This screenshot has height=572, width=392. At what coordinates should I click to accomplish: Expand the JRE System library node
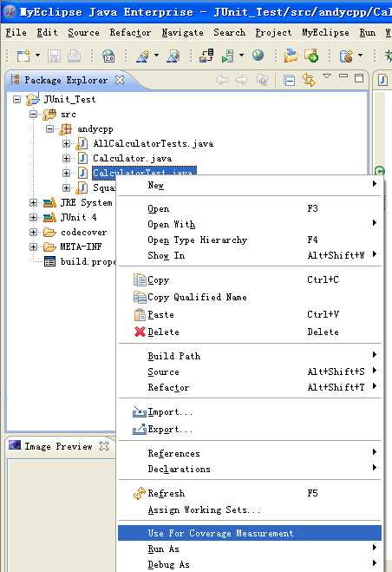tap(33, 202)
